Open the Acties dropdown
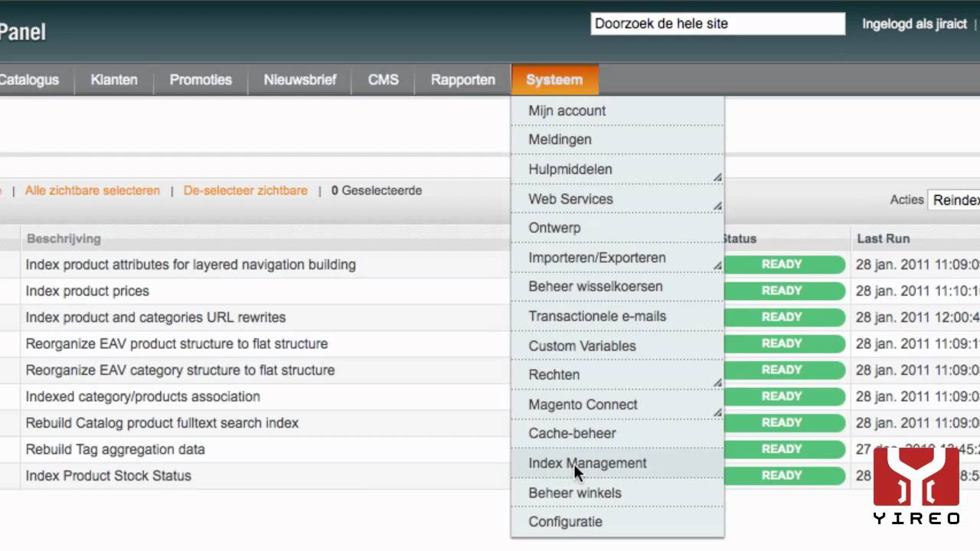This screenshot has height=551, width=980. 955,200
